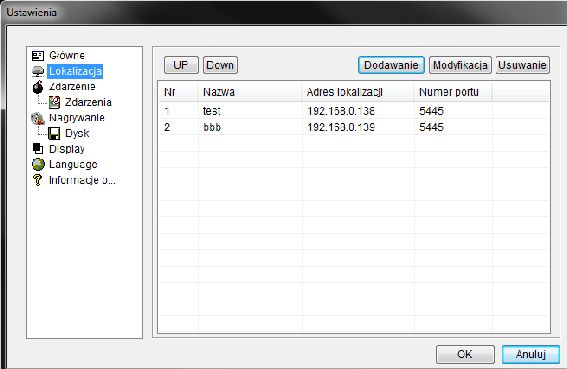Image resolution: width=567 pixels, height=369 pixels.
Task: Click port 5445 in the bbb row
Action: click(431, 127)
